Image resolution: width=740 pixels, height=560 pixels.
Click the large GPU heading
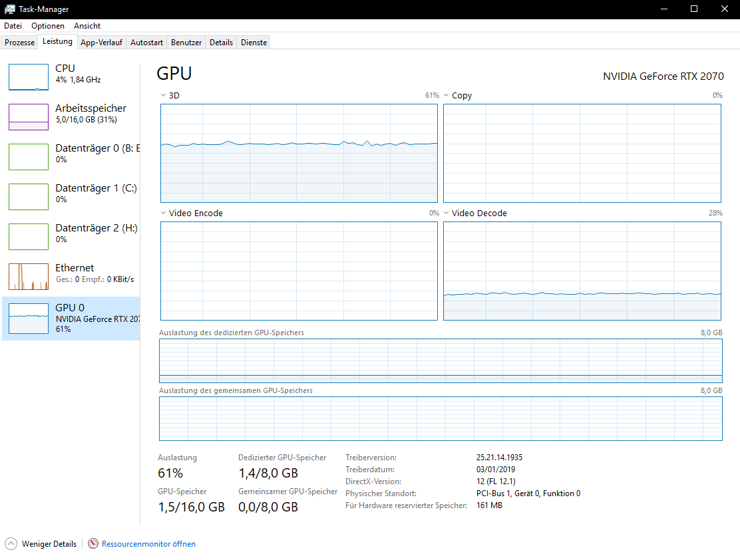pyautogui.click(x=174, y=74)
